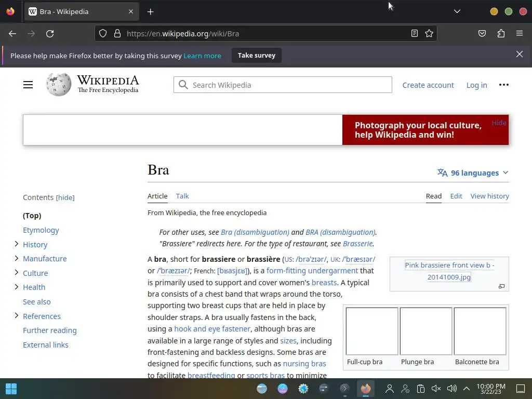Open Firefox application menu
532x399 pixels.
(520, 34)
